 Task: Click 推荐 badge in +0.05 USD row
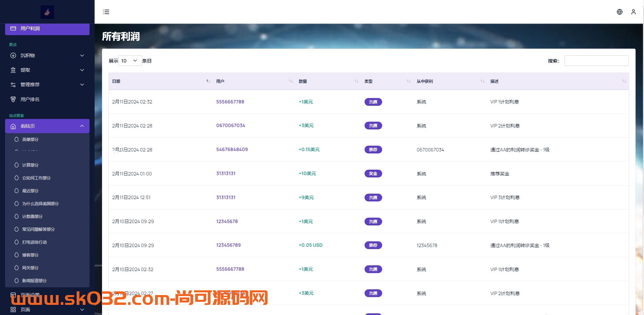point(373,245)
